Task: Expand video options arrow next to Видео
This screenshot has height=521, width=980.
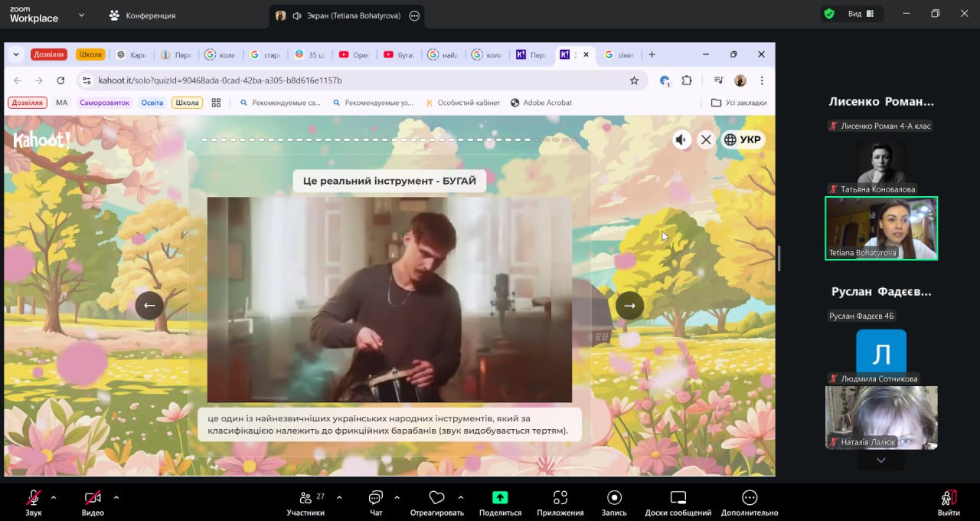Action: 116,497
